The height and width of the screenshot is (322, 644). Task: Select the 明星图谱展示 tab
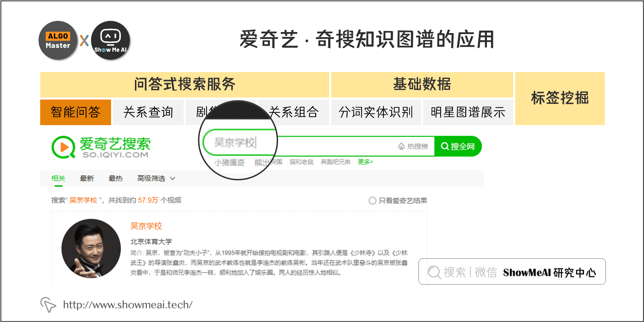pyautogui.click(x=468, y=112)
